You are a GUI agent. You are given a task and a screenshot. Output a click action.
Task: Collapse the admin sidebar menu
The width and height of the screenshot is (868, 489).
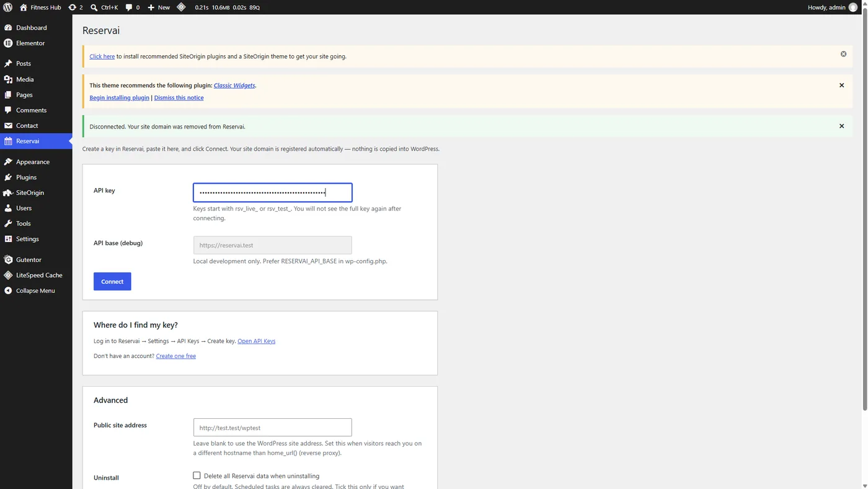(36, 291)
